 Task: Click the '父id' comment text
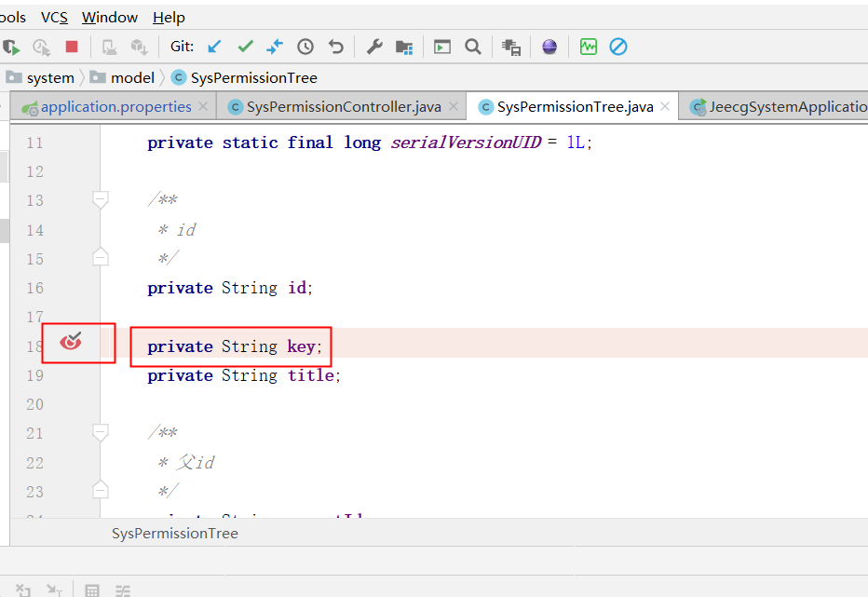(x=196, y=462)
